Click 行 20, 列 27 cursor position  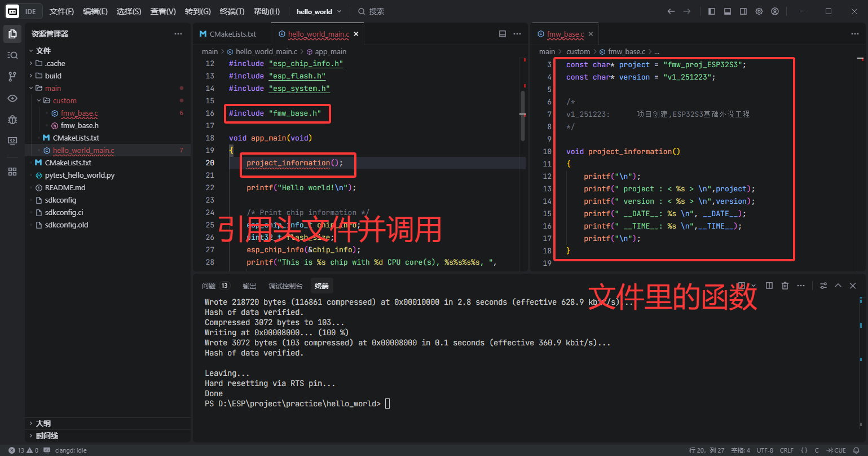click(707, 450)
